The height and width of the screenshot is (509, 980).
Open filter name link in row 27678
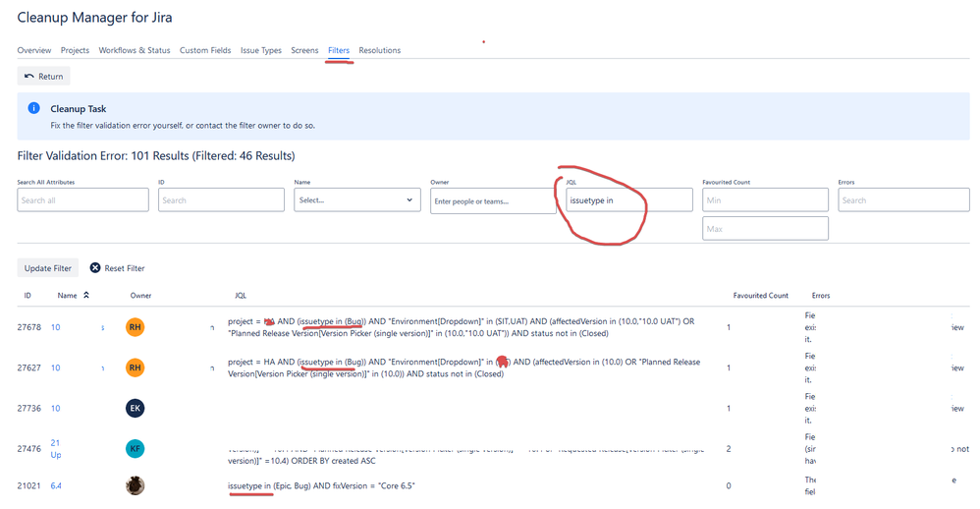(x=56, y=327)
